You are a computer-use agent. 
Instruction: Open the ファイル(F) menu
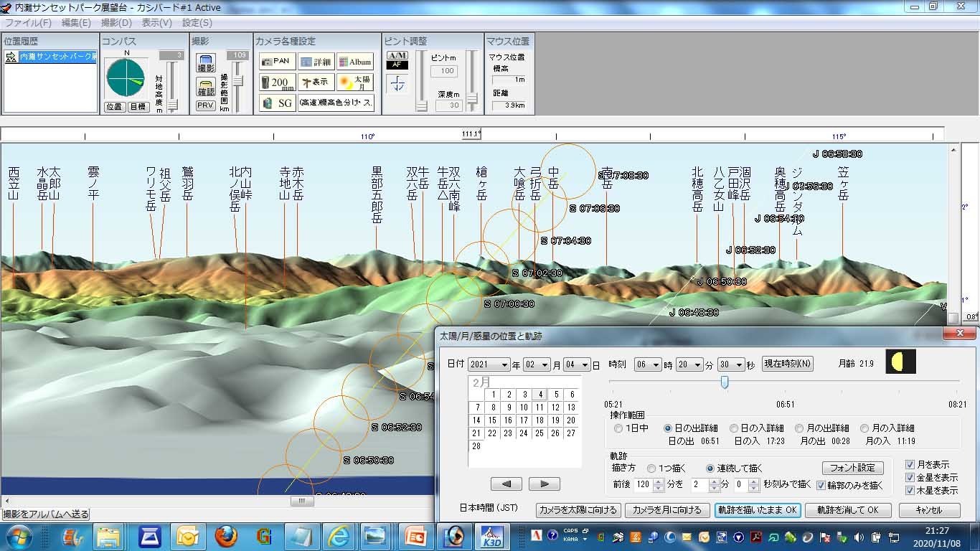tap(28, 23)
